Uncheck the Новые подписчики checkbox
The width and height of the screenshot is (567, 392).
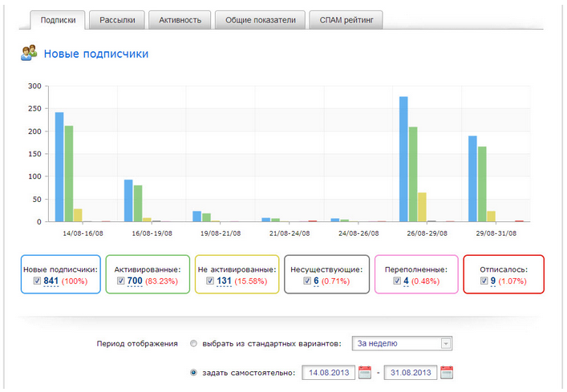tap(38, 281)
